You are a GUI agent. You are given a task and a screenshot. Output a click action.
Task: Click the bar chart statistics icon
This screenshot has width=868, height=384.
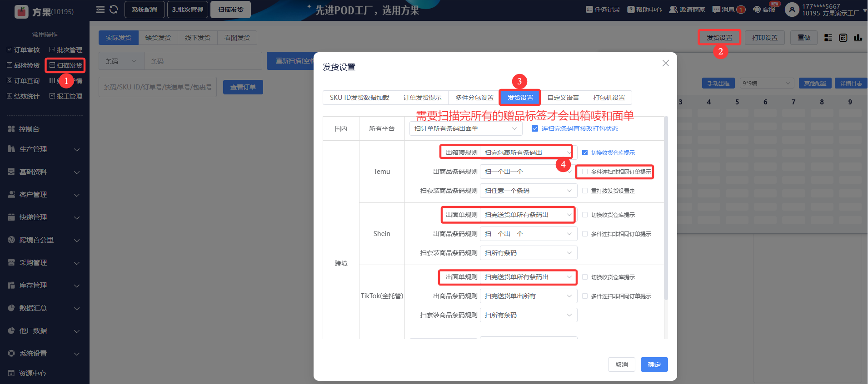(858, 38)
